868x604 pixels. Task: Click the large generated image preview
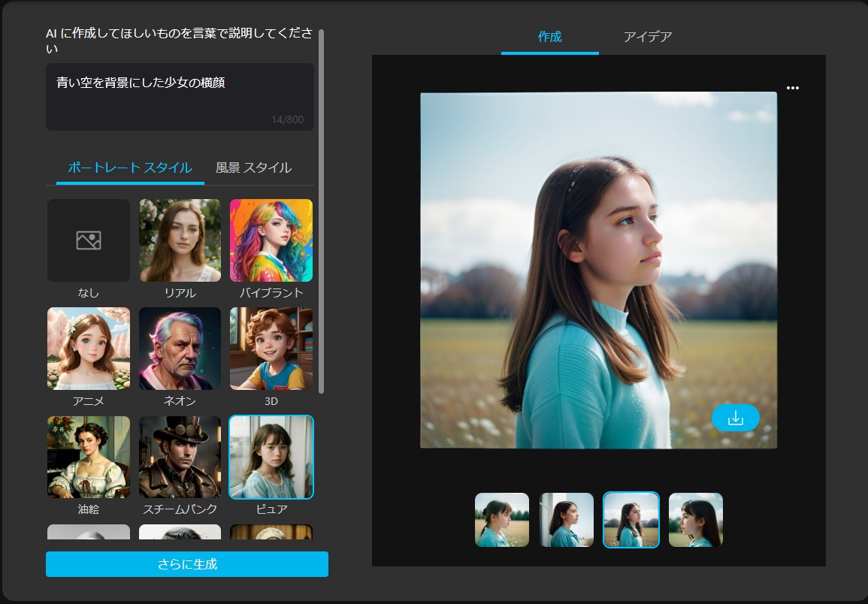click(x=598, y=270)
